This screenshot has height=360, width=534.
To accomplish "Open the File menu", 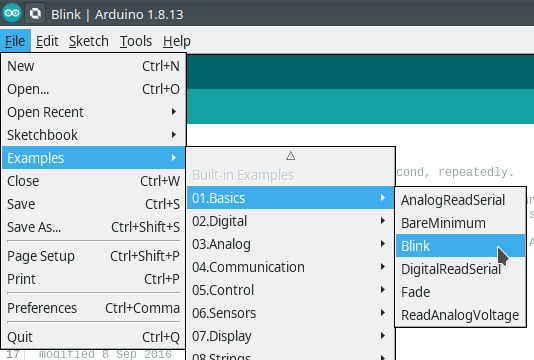I will click(15, 41).
